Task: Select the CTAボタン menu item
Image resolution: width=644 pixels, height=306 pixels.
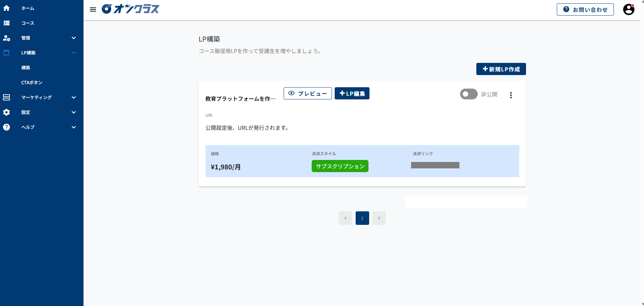Action: click(x=32, y=82)
